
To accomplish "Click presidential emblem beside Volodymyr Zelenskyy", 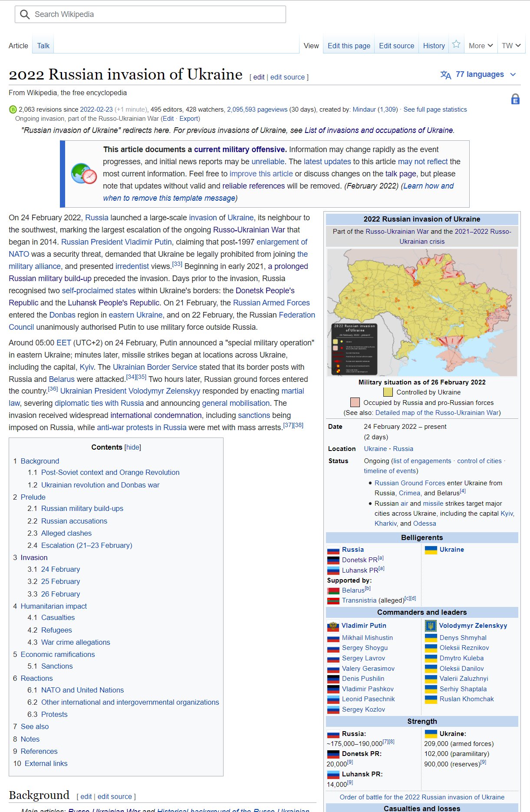I will 431,626.
